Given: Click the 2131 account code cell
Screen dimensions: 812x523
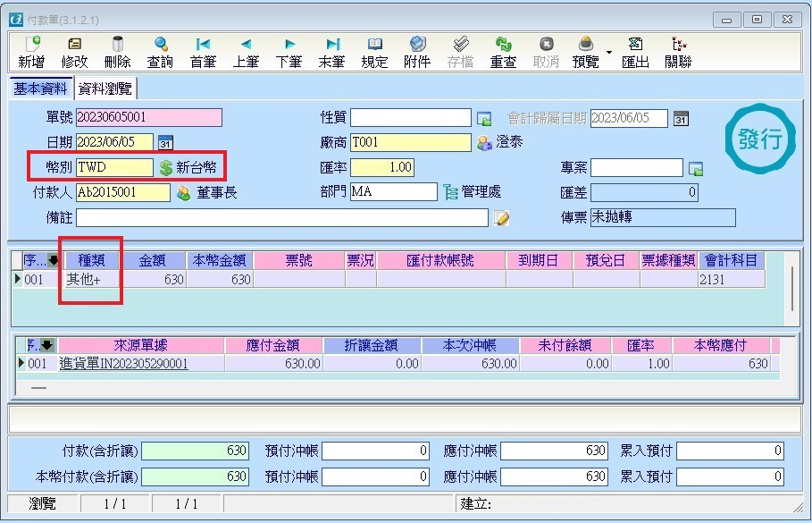Looking at the screenshot, I should (732, 280).
